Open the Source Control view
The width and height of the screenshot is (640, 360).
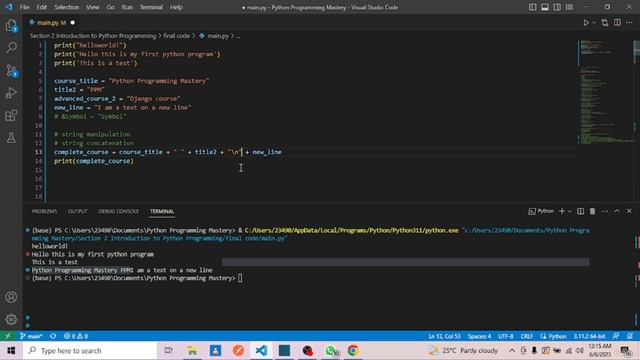click(x=11, y=71)
